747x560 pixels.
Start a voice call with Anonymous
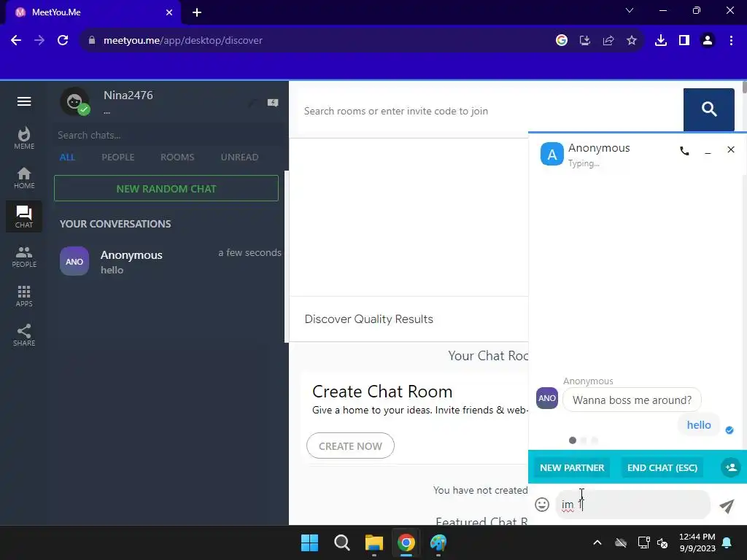[x=684, y=151]
